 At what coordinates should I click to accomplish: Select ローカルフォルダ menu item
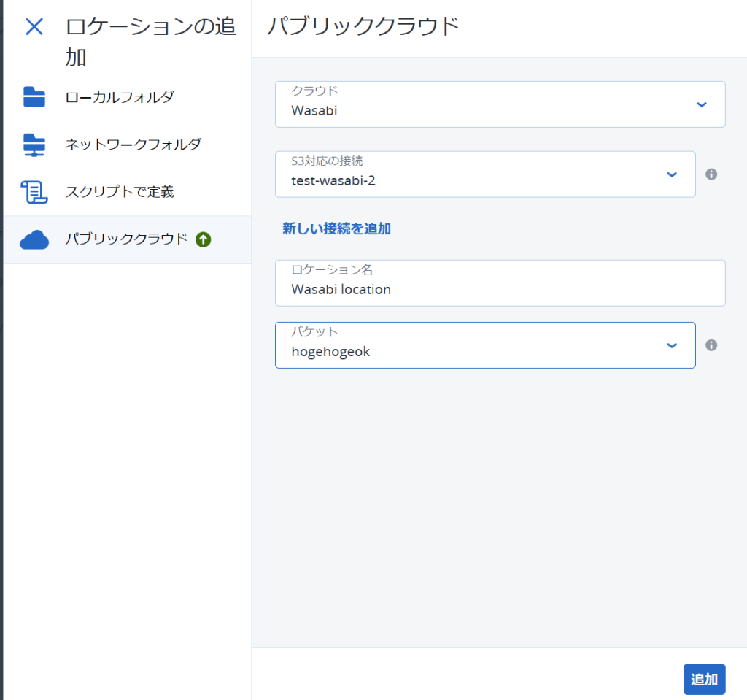pyautogui.click(x=127, y=97)
